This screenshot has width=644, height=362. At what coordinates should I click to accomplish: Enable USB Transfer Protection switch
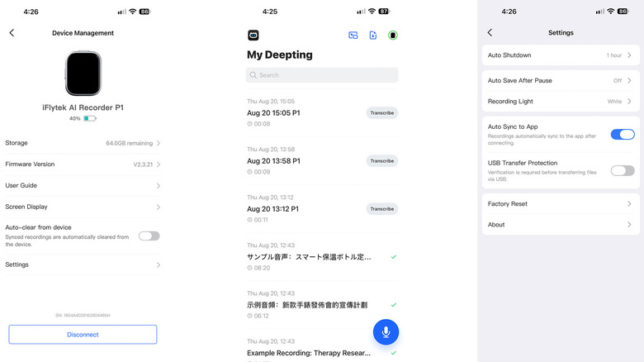point(623,170)
